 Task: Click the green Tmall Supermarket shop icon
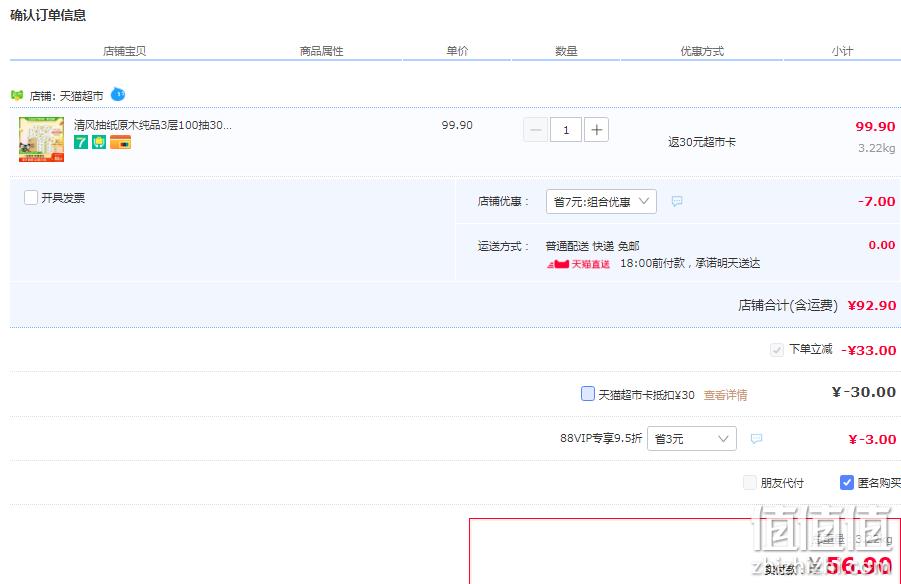(x=17, y=95)
